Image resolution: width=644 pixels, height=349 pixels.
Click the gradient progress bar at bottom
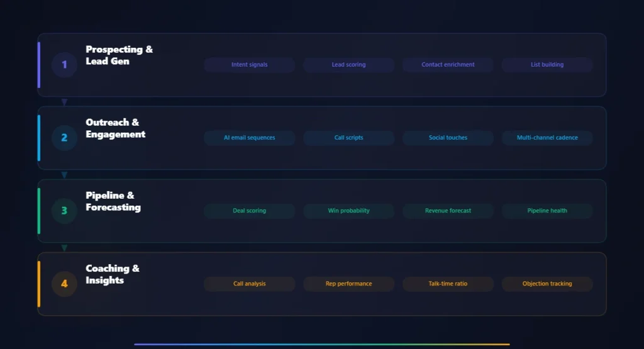point(322,344)
